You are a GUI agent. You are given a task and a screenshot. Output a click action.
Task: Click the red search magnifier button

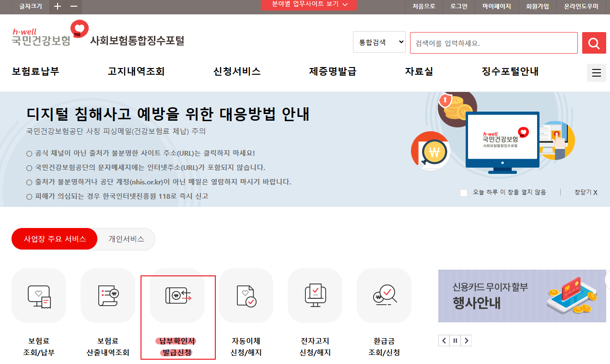click(594, 43)
